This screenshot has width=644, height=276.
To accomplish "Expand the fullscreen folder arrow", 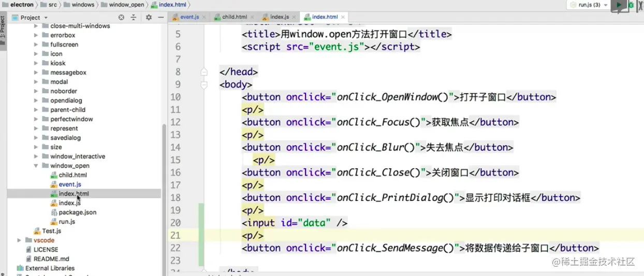I will [36, 45].
